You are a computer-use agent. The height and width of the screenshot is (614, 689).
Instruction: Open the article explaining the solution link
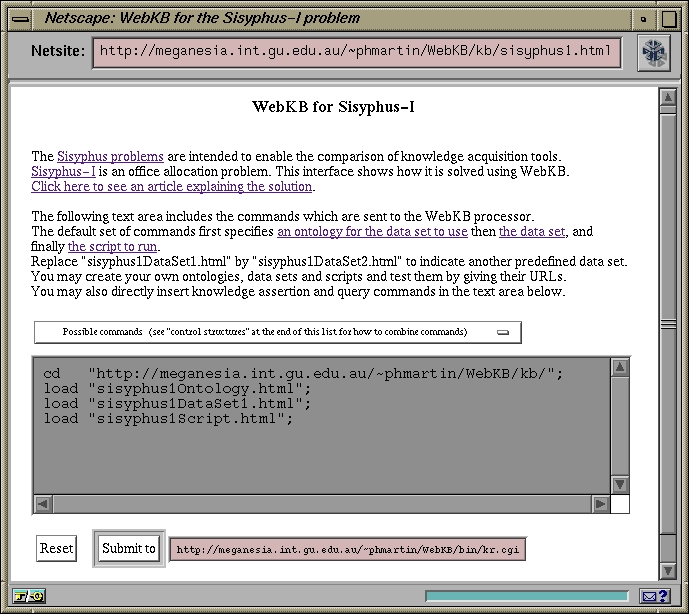point(172,186)
